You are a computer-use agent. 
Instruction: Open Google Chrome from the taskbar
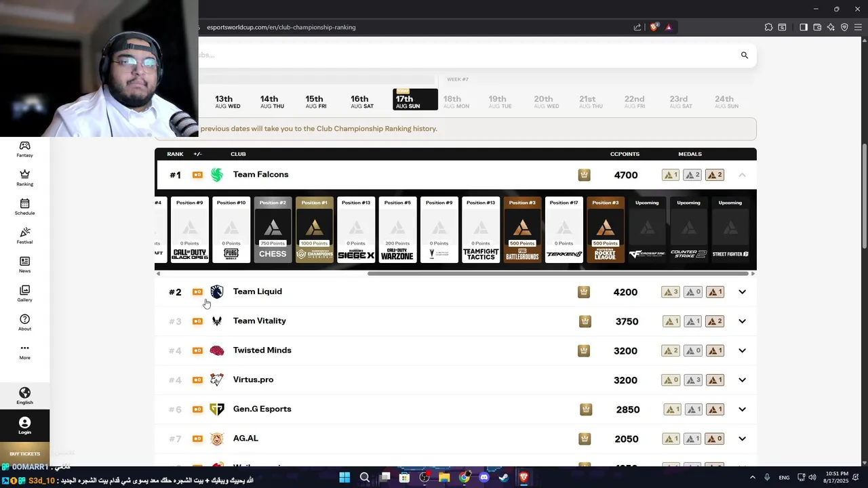pyautogui.click(x=464, y=477)
